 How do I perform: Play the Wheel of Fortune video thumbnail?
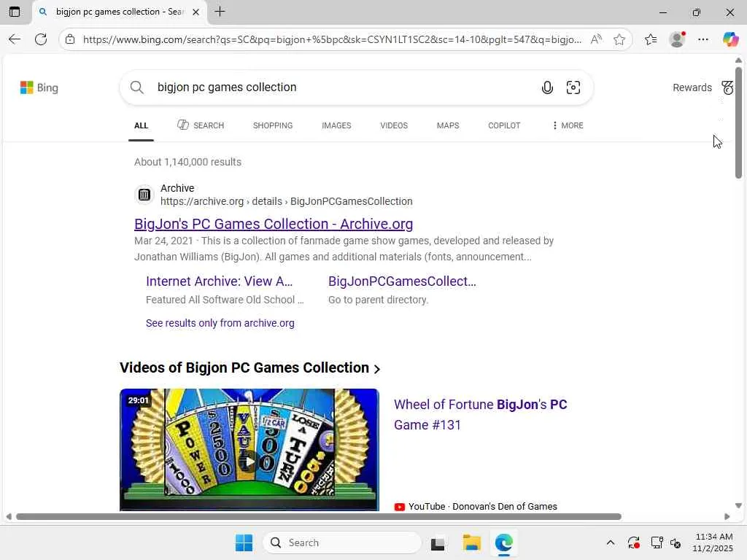[x=249, y=449]
